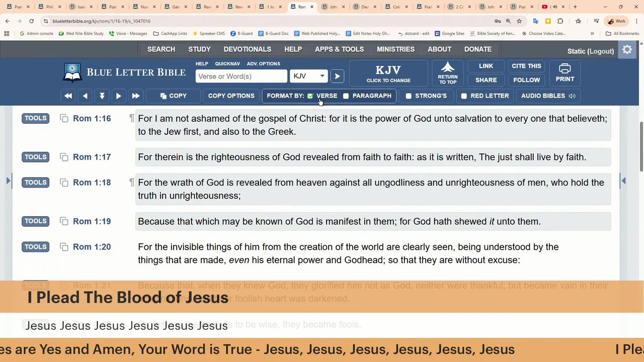Click paragraph mark beside Rom 1:16
Screen dimensions: 644x362
click(x=131, y=118)
